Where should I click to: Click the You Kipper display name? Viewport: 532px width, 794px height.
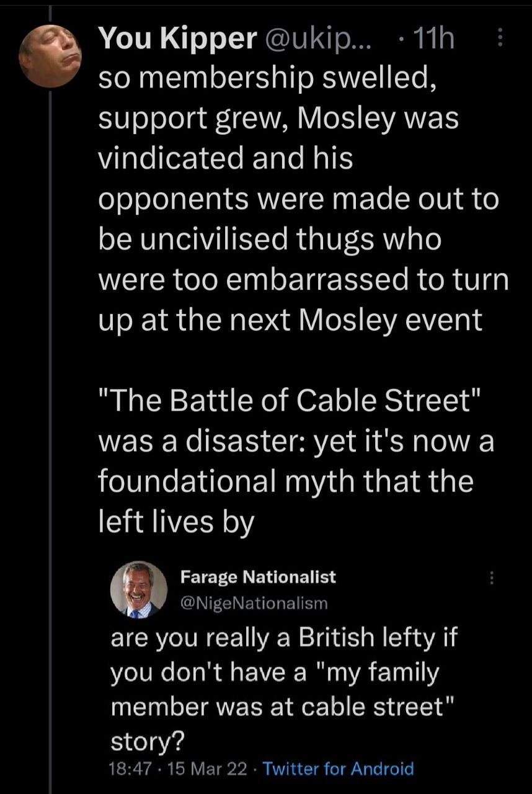[177, 40]
